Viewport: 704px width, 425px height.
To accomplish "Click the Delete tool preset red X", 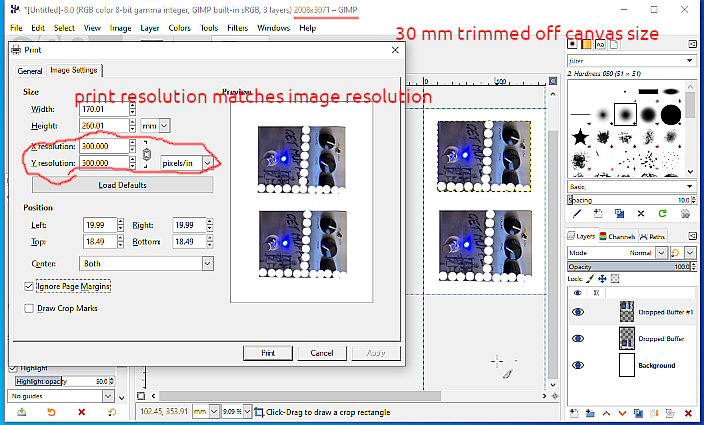I will (x=82, y=412).
